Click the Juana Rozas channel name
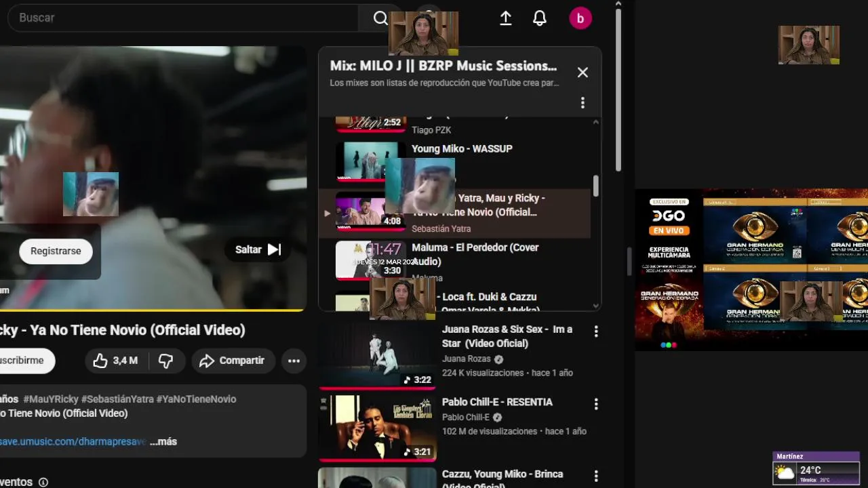 (467, 359)
